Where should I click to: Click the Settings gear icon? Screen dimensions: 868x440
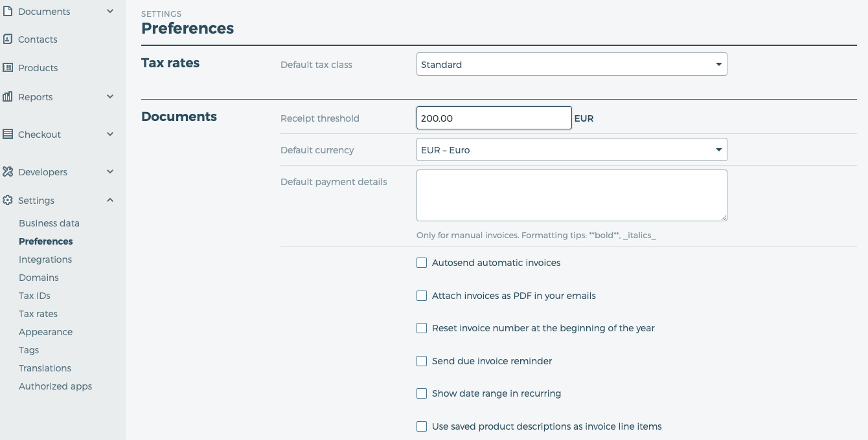point(8,201)
